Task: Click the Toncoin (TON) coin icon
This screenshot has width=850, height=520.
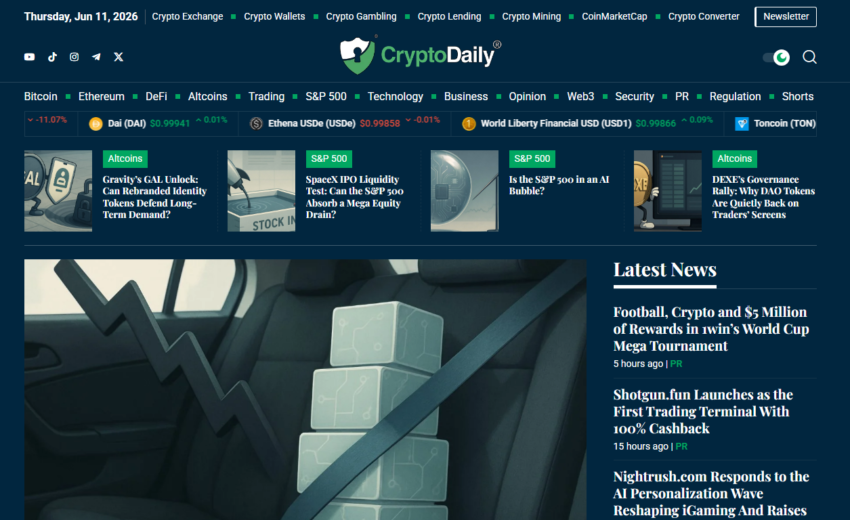Action: tap(742, 124)
